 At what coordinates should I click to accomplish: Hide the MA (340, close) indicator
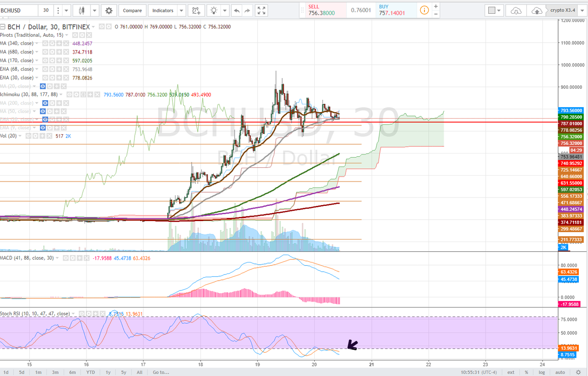coord(45,44)
